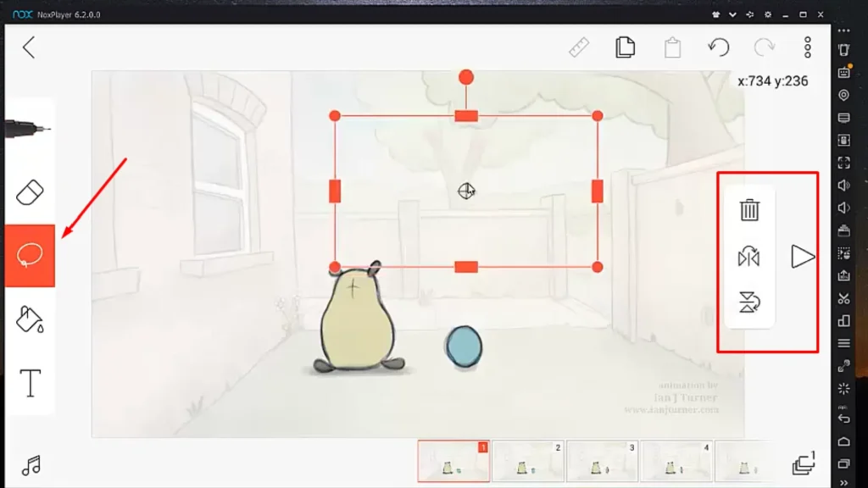The width and height of the screenshot is (868, 488).
Task: Copy the selection using copy icon
Action: 626,47
